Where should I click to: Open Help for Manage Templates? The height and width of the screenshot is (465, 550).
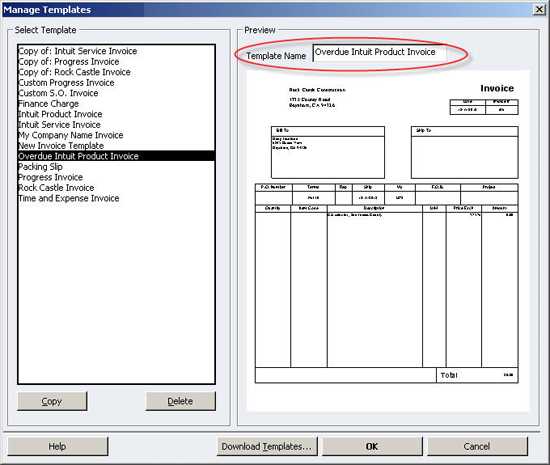pos(58,446)
